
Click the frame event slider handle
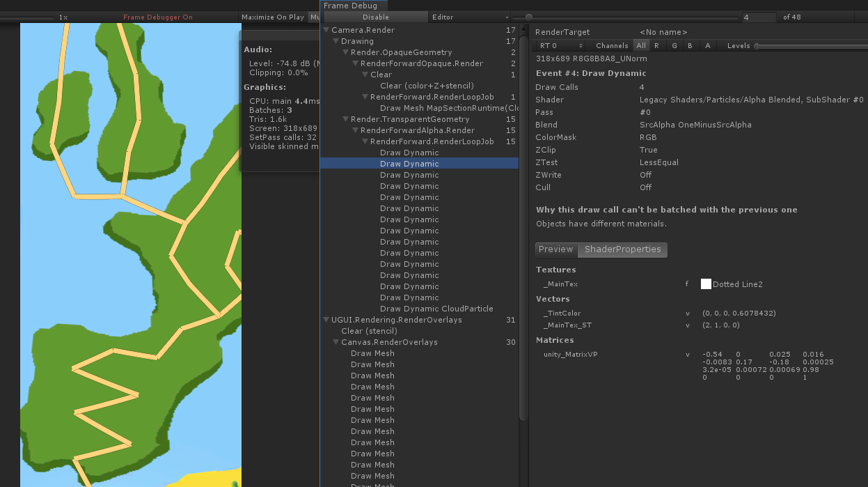529,17
